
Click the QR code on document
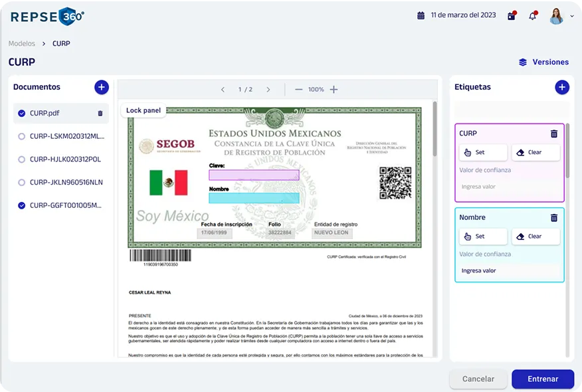(395, 183)
